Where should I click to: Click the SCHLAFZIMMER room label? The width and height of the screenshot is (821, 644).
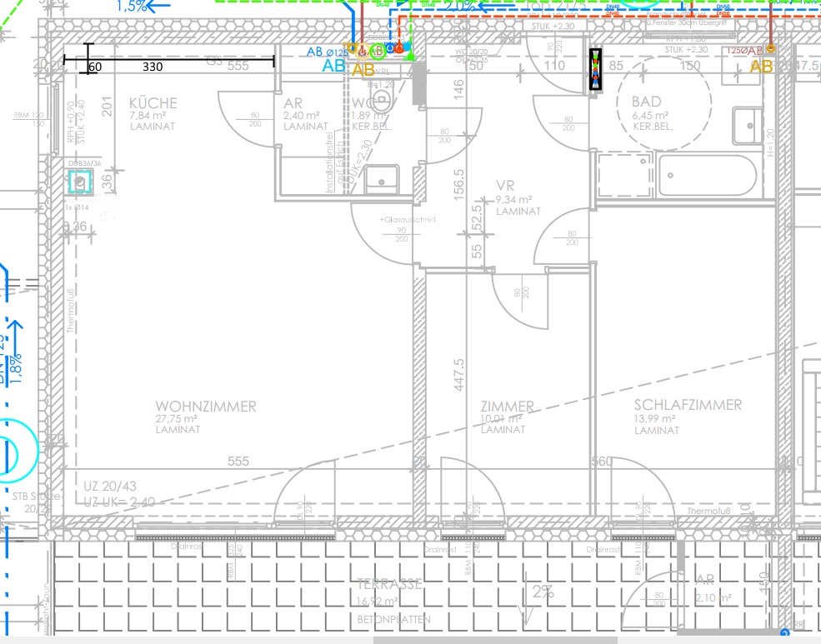688,405
